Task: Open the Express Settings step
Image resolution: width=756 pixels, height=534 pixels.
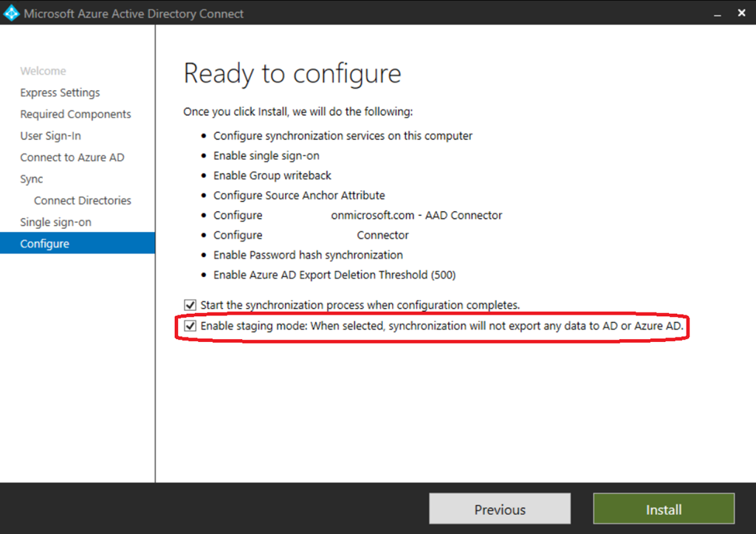Action: (60, 92)
